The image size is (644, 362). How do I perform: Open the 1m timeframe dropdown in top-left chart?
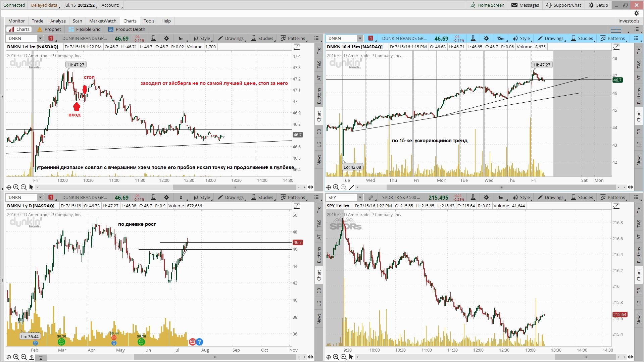pos(182,38)
